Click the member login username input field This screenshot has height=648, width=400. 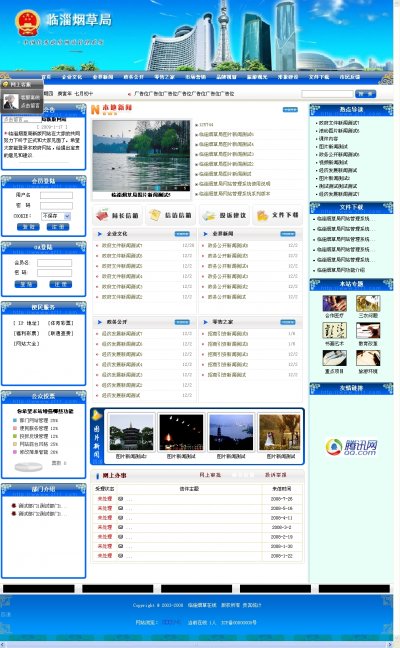[56, 195]
